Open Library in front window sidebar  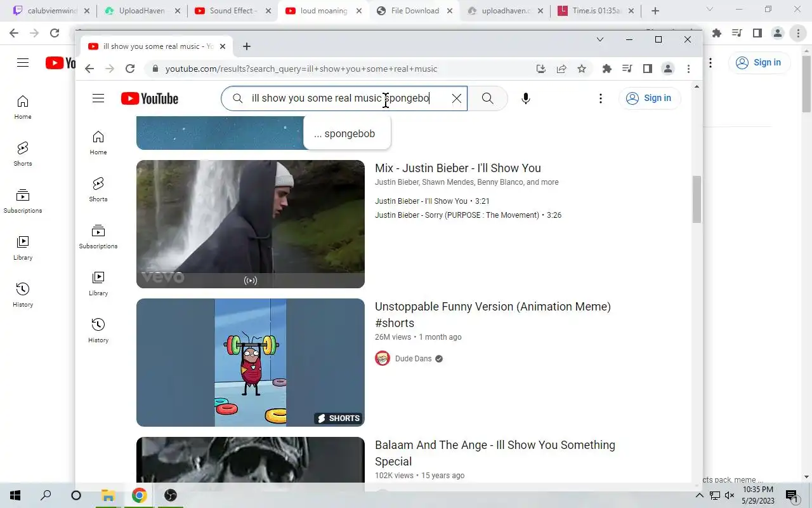(x=98, y=284)
